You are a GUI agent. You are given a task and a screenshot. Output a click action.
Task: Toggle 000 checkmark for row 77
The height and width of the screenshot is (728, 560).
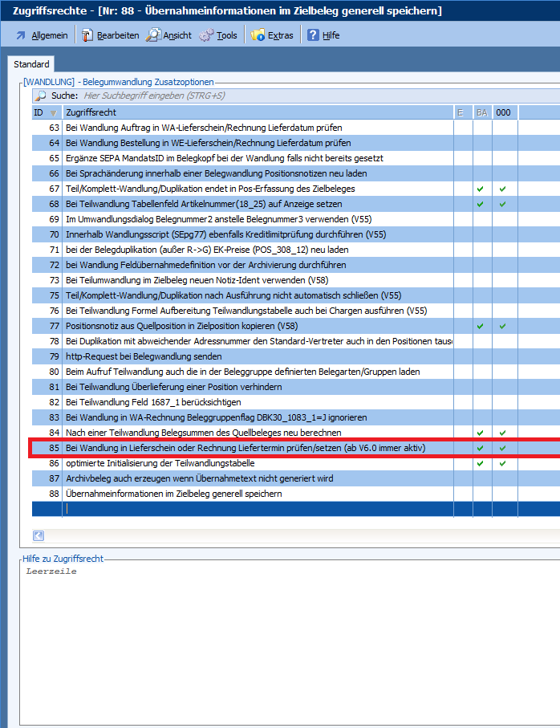[x=503, y=326]
